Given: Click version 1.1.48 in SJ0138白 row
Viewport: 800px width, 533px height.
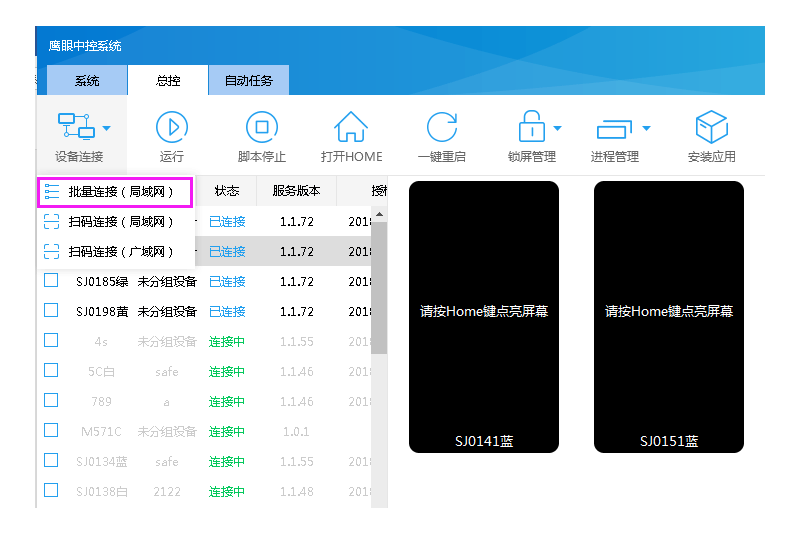Looking at the screenshot, I should (x=296, y=492).
